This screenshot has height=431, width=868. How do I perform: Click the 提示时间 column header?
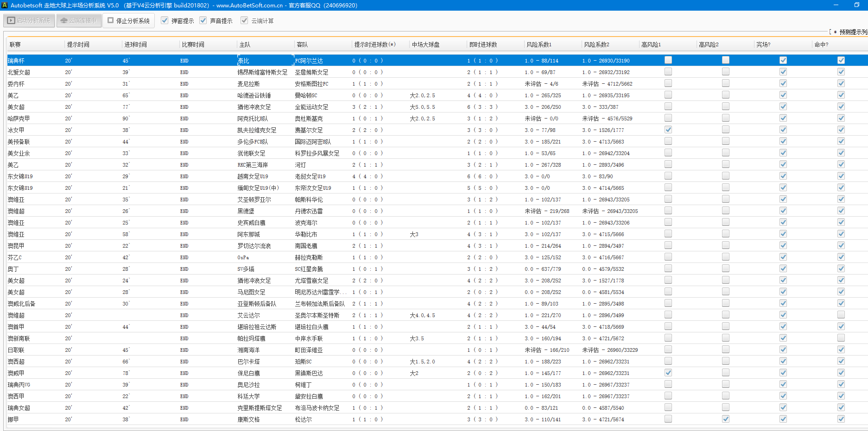tap(78, 44)
